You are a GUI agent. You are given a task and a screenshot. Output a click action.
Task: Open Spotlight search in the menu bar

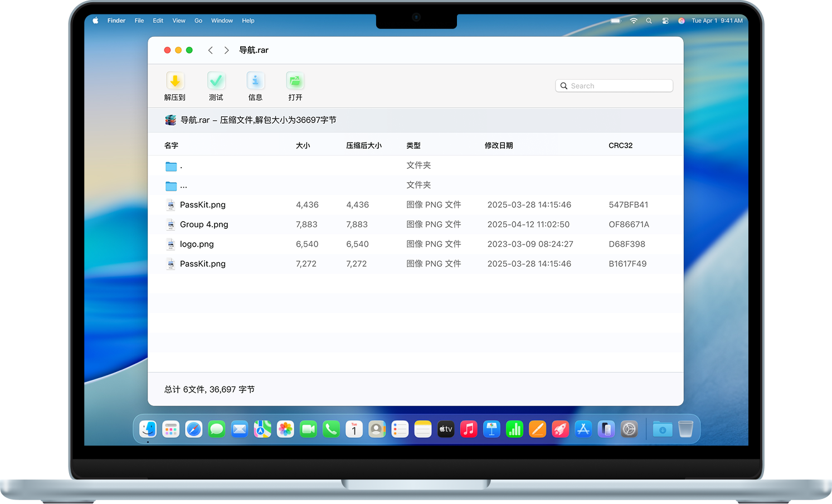pos(649,21)
